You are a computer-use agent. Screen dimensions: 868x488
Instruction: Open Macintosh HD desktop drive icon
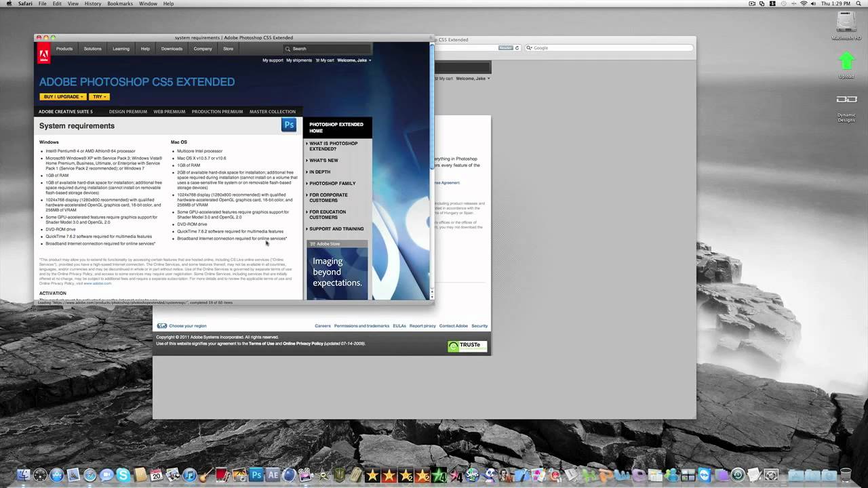click(846, 23)
